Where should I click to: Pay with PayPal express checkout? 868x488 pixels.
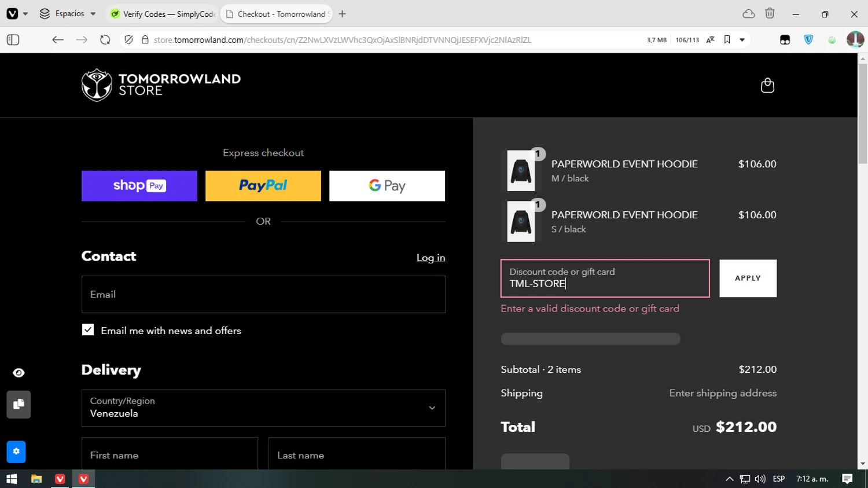pyautogui.click(x=263, y=186)
